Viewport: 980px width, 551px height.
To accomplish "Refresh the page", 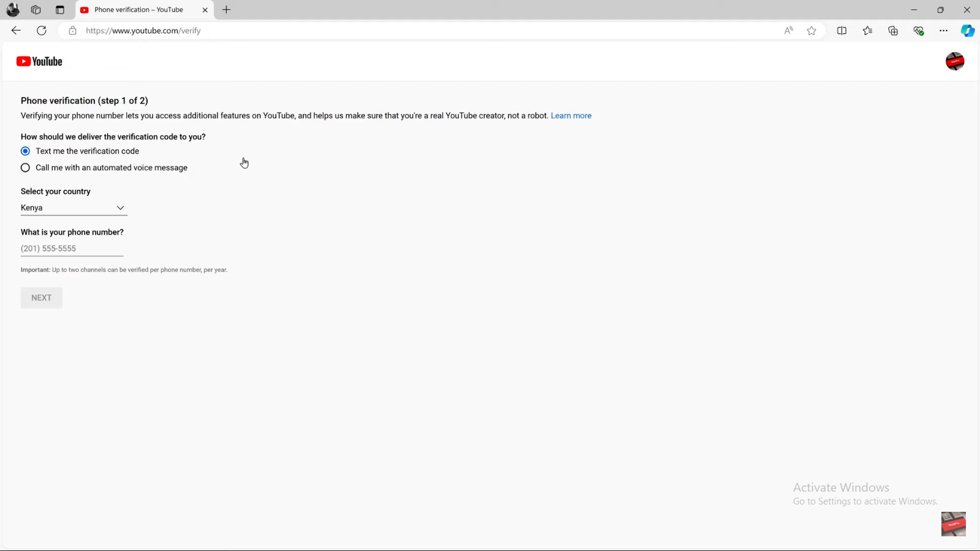I will point(42,31).
